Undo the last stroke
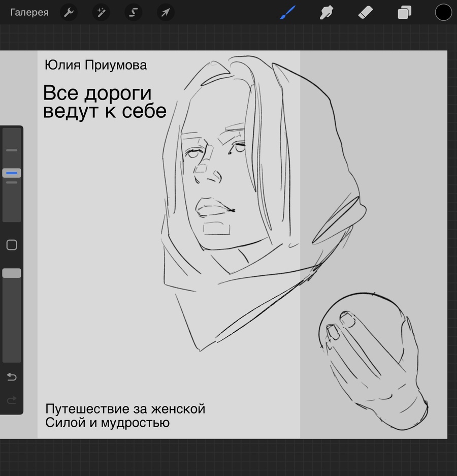Image resolution: width=457 pixels, height=476 pixels. point(12,377)
